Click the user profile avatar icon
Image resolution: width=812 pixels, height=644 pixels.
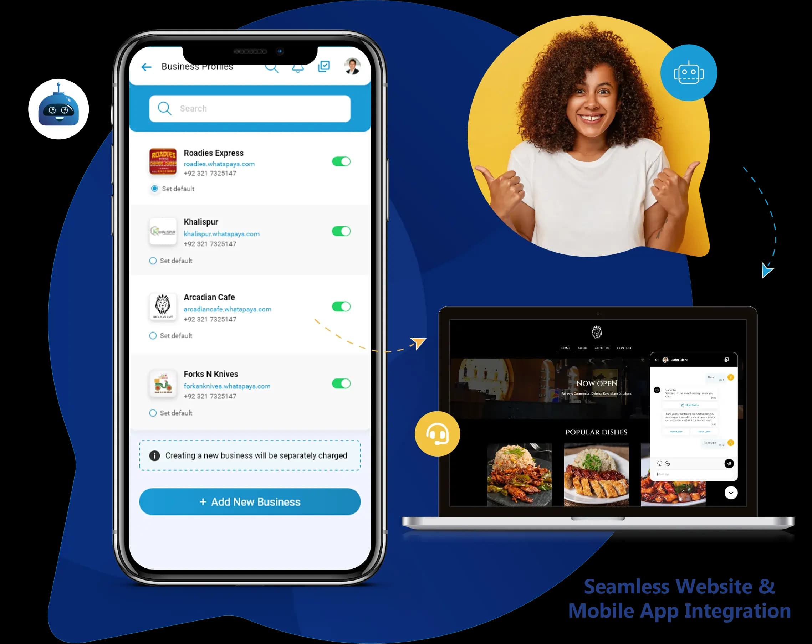(353, 66)
